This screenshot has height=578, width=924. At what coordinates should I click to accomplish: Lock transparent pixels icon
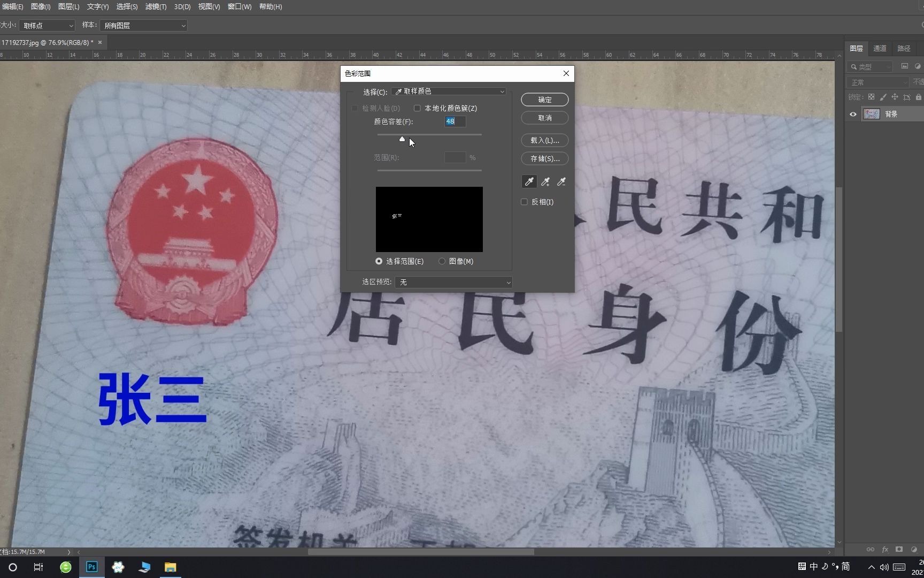[x=871, y=97]
